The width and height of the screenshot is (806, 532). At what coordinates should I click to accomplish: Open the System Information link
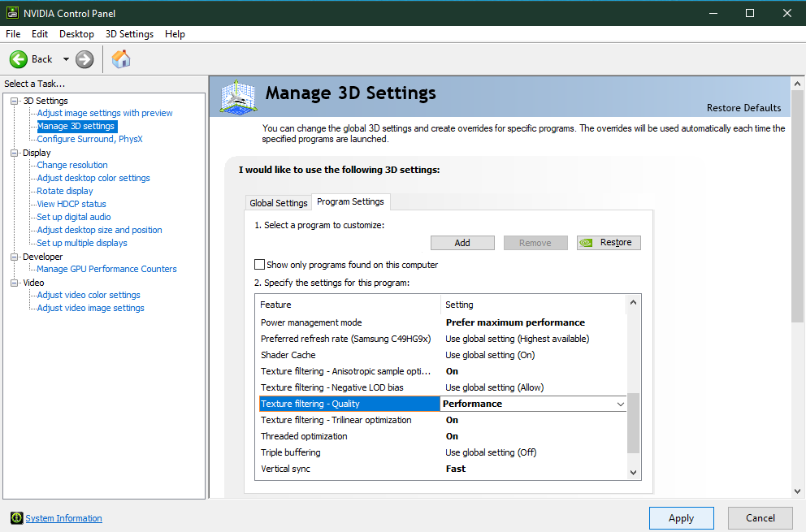click(x=64, y=518)
